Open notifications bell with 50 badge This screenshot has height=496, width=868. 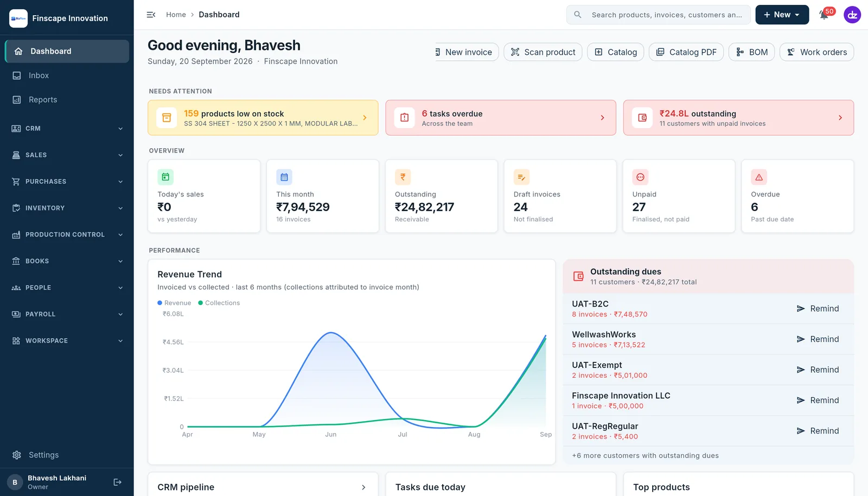pos(825,14)
